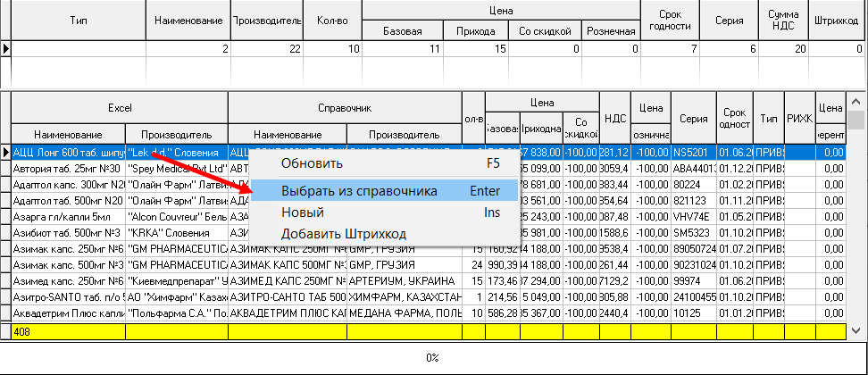
Task: Click the series cell ABA4401
Action: click(x=694, y=168)
